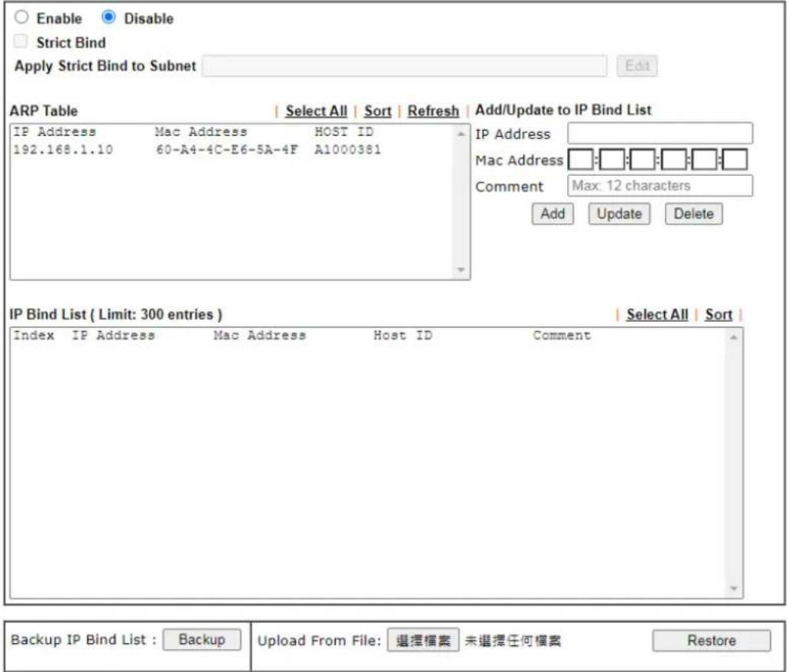Click ARP Table scrollbar down arrow
The width and height of the screenshot is (788, 672).
click(x=461, y=270)
